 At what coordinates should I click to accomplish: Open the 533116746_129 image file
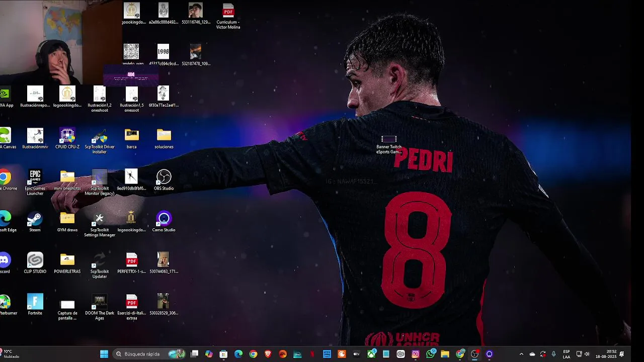point(196,14)
